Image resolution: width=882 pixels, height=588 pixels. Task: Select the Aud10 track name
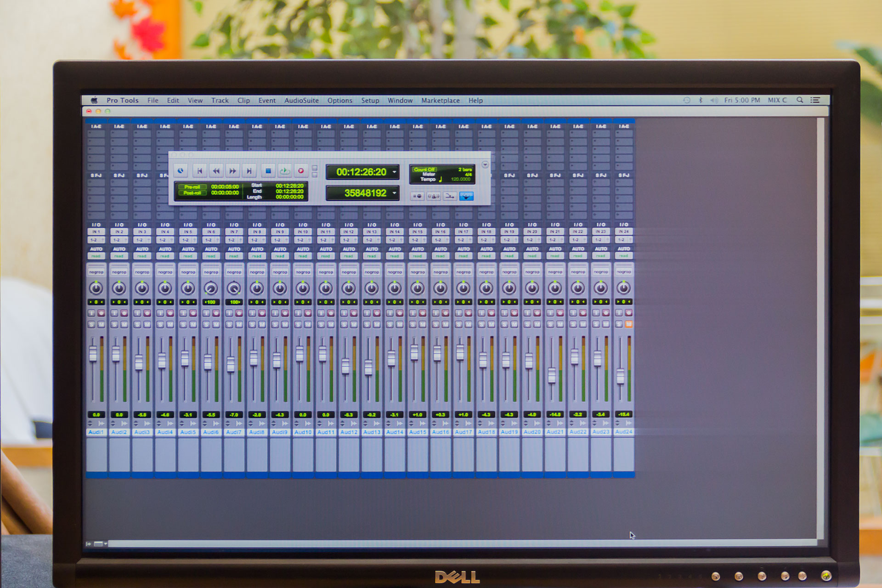(303, 432)
